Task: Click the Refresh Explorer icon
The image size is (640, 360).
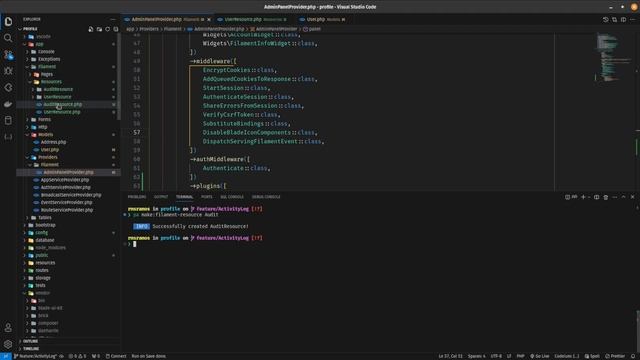Action: point(108,29)
